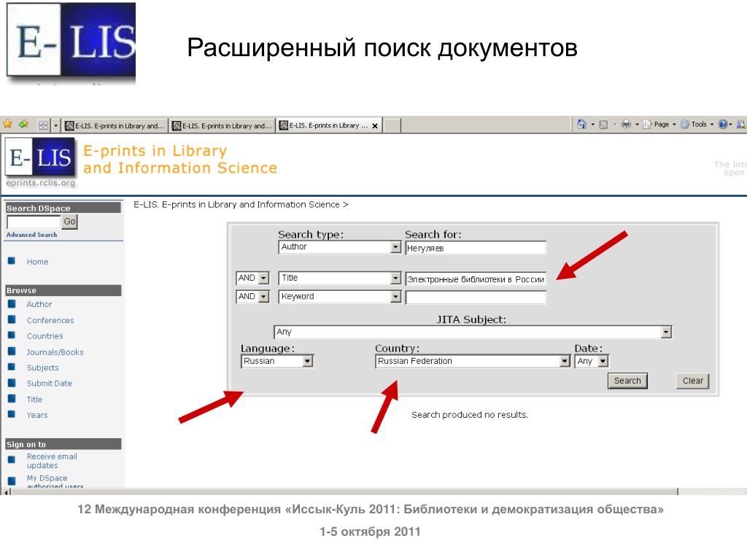Click the Go button
This screenshot has width=747, height=560.
69,222
